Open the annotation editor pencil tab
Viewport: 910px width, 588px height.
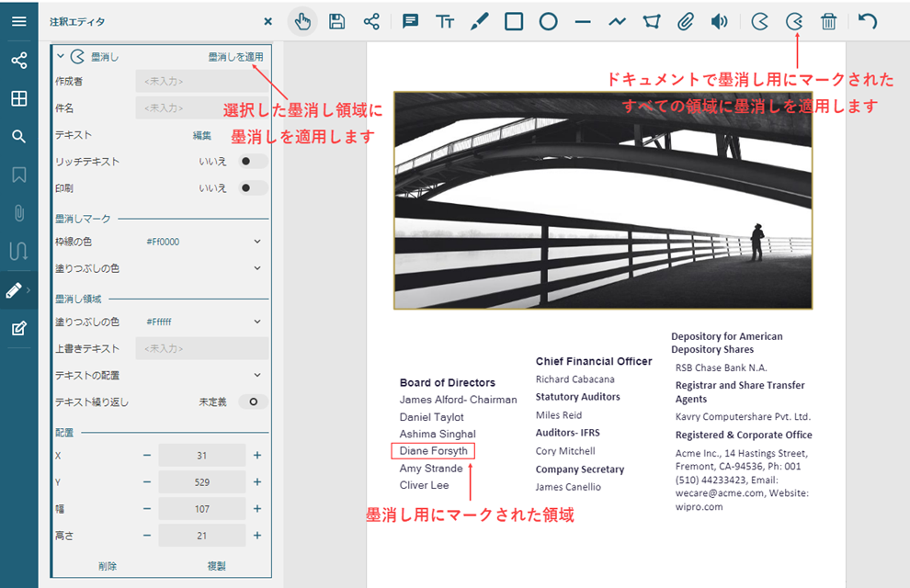click(15, 290)
